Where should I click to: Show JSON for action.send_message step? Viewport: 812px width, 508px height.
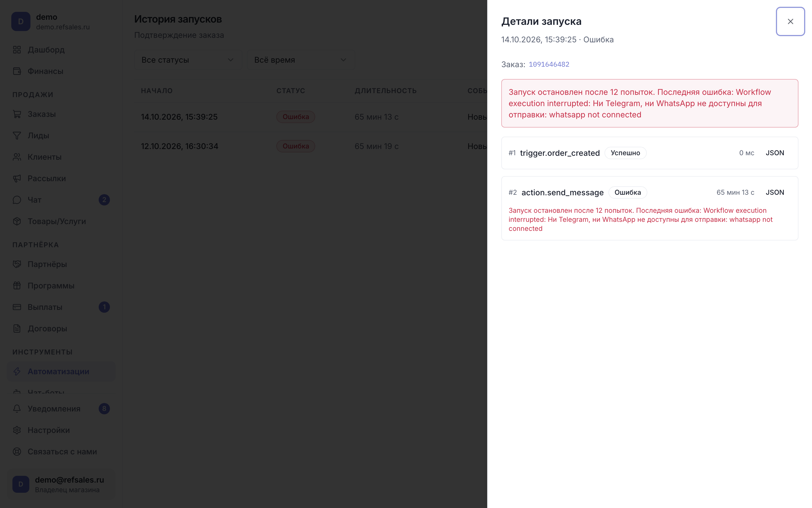click(x=775, y=192)
